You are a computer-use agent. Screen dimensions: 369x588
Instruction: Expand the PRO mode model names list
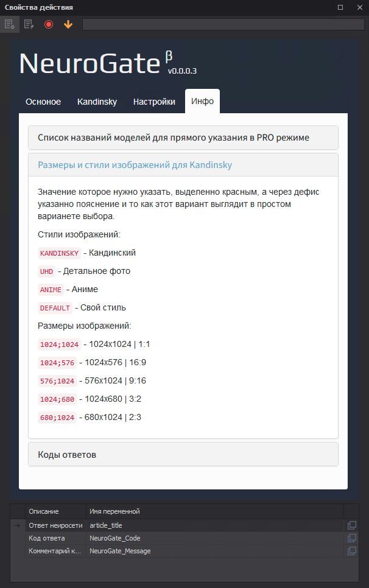click(183, 138)
